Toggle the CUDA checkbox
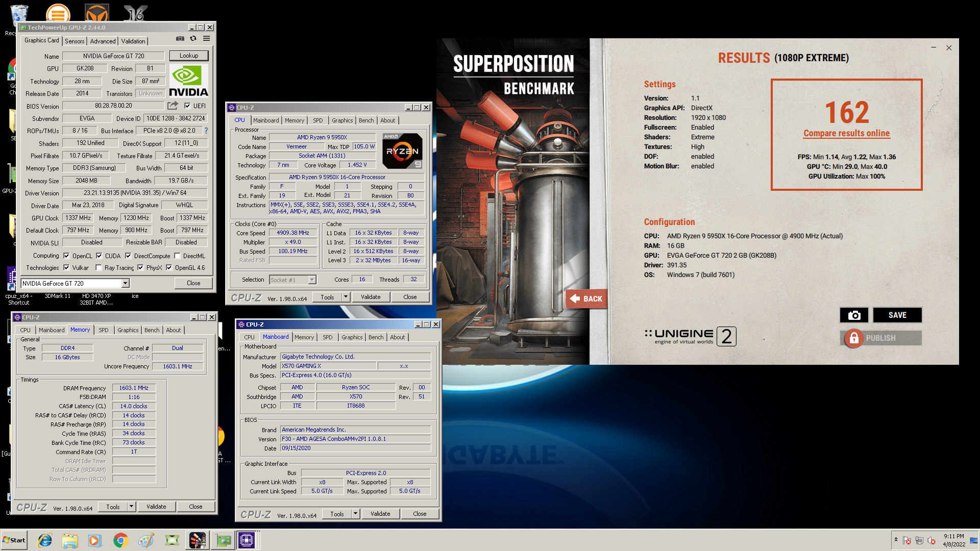Image resolution: width=980 pixels, height=551 pixels. coord(99,256)
